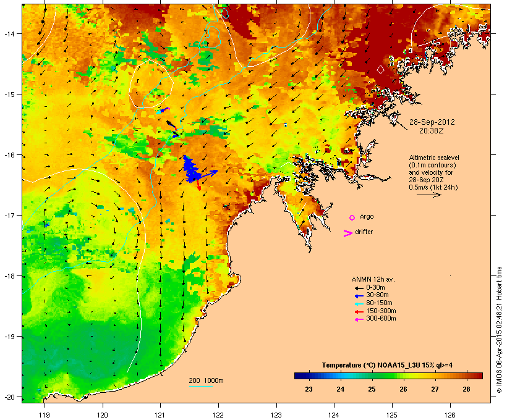Click the 125 longitude axis label
507x420 pixels.
pos(392,415)
